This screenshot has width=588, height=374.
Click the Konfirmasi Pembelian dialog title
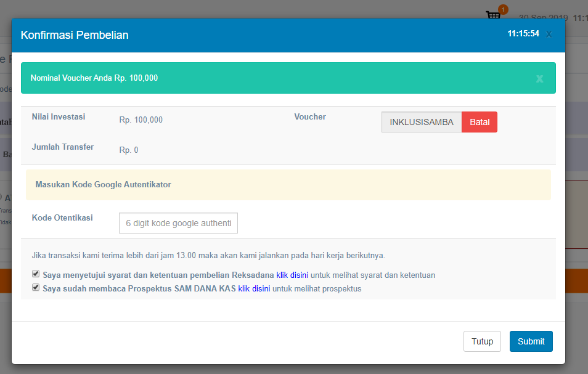click(74, 35)
